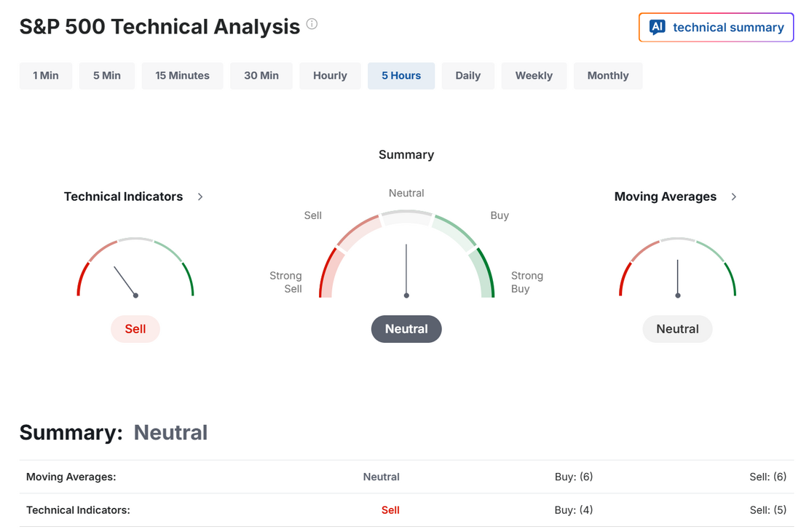Click 'Sell: (6)' in Moving Averages row
This screenshot has width=801, height=532.
(768, 477)
